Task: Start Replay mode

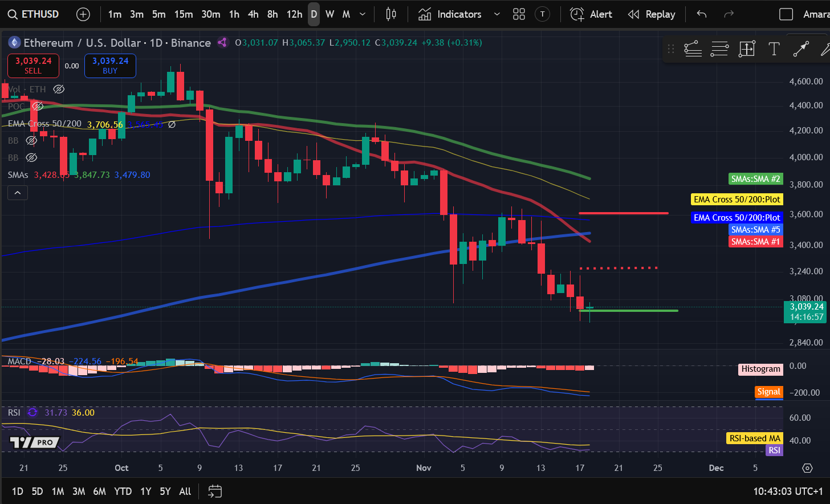Action: (652, 14)
